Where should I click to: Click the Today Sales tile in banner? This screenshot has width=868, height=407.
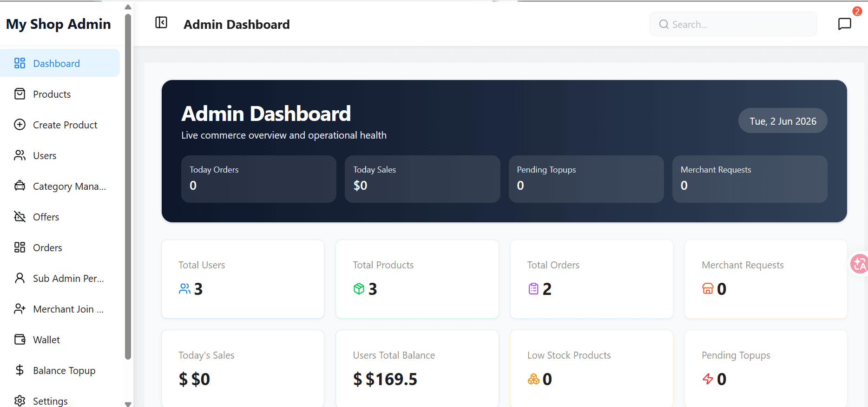pos(422,179)
